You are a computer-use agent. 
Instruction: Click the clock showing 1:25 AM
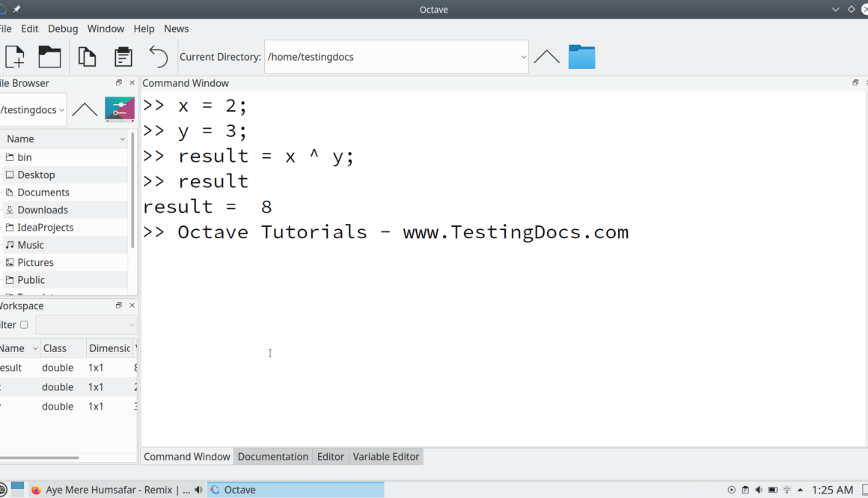coord(832,490)
